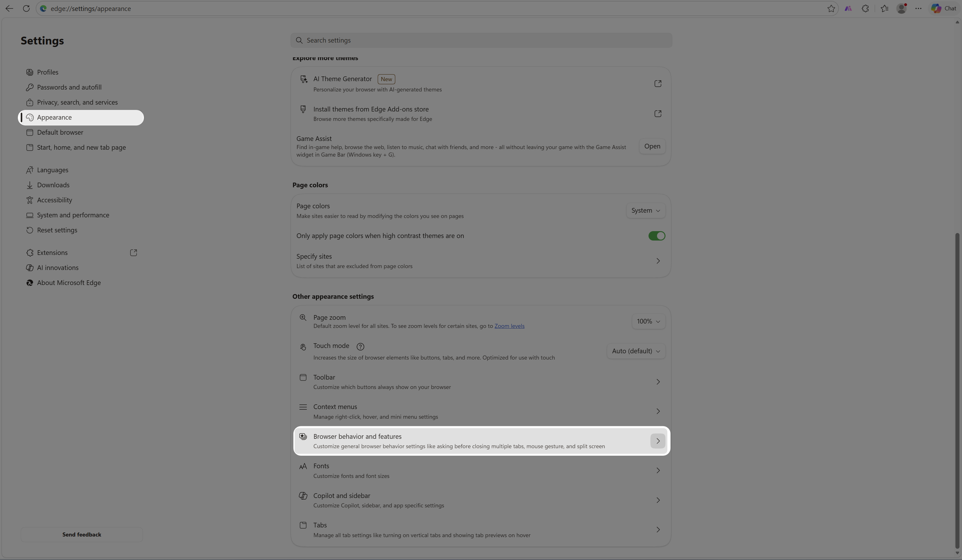Click the Other appearance settings heading
The width and height of the screenshot is (962, 560).
pyautogui.click(x=333, y=297)
